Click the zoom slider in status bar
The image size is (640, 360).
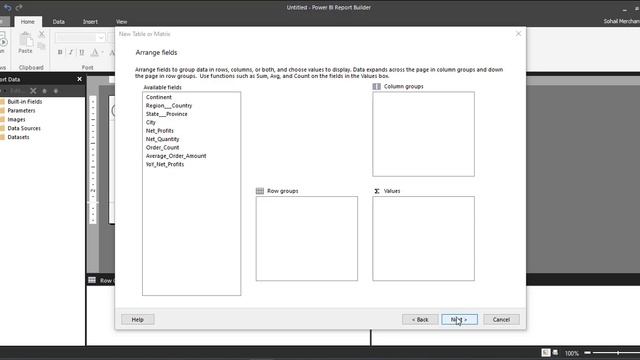(x=618, y=353)
